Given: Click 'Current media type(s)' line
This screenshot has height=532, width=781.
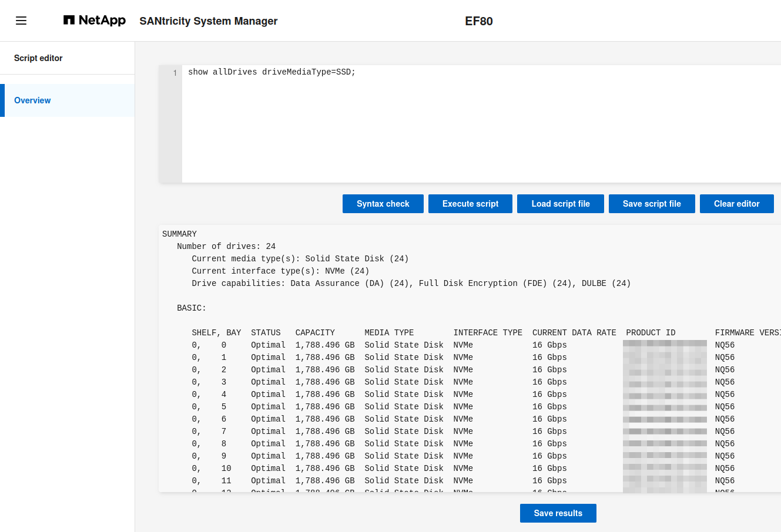Looking at the screenshot, I should click(x=300, y=258).
